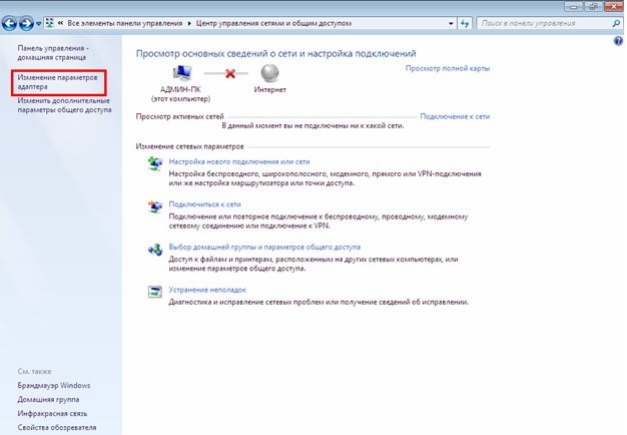Click the 'Изменение сетевых параметров' section header
This screenshot has width=627, height=435.
pos(190,146)
